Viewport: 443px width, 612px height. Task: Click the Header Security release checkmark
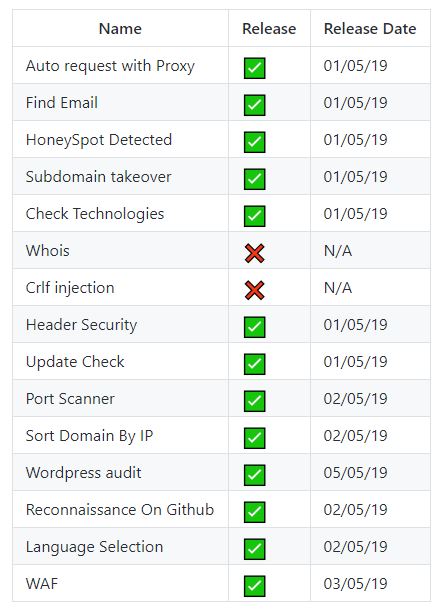(254, 327)
